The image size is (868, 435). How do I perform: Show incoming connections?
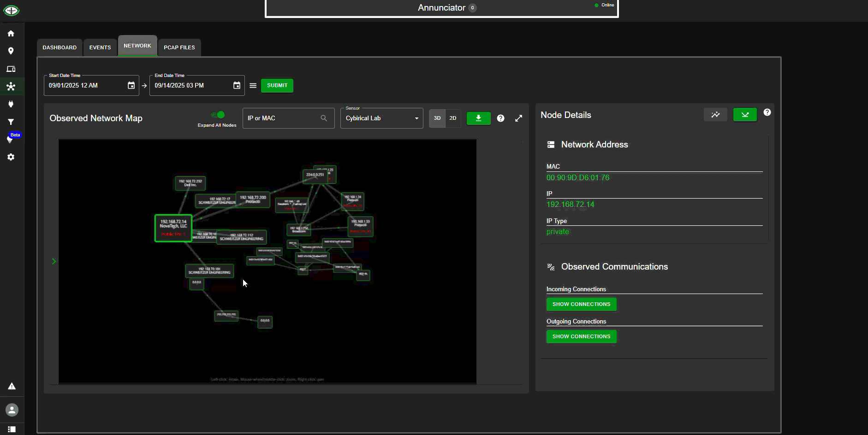(x=581, y=304)
